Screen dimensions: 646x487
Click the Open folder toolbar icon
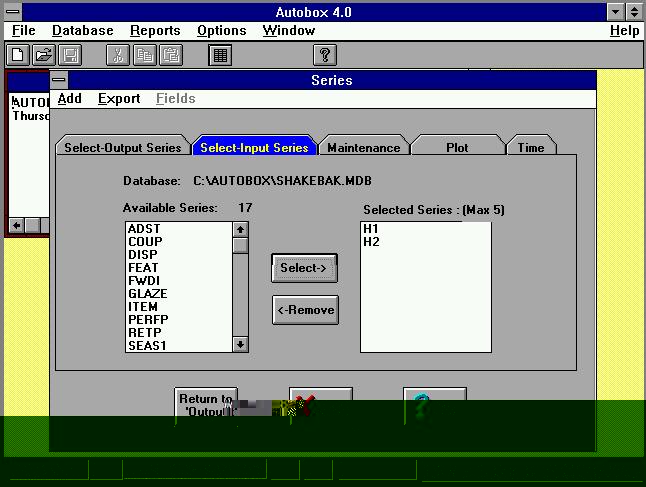(x=44, y=55)
